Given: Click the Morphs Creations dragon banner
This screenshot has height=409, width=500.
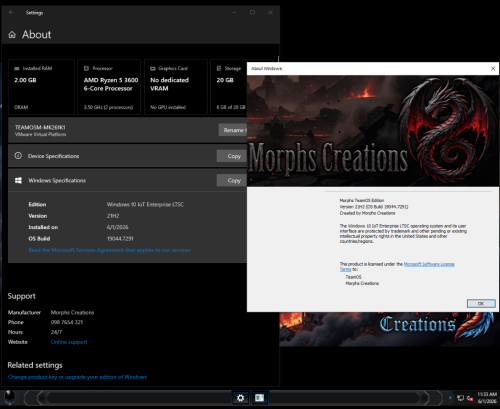Looking at the screenshot, I should tap(373, 131).
